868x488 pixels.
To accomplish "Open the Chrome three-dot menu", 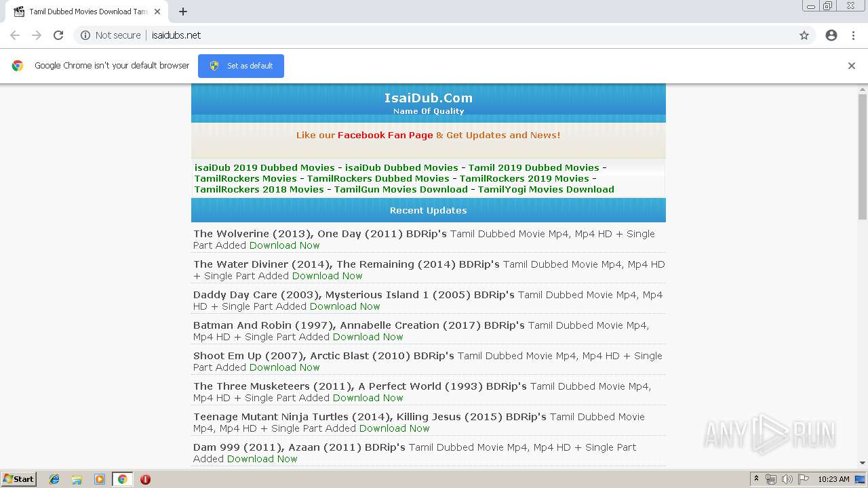I will 853,35.
